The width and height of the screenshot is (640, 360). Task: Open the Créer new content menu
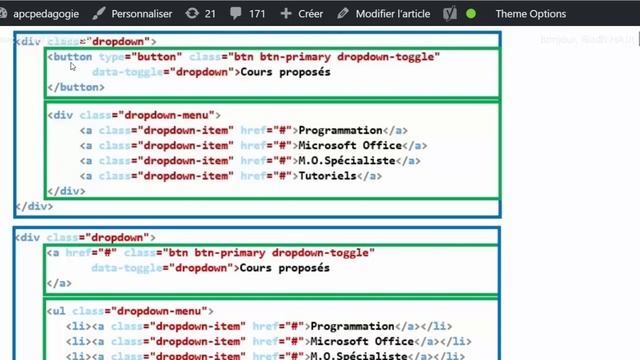point(310,14)
